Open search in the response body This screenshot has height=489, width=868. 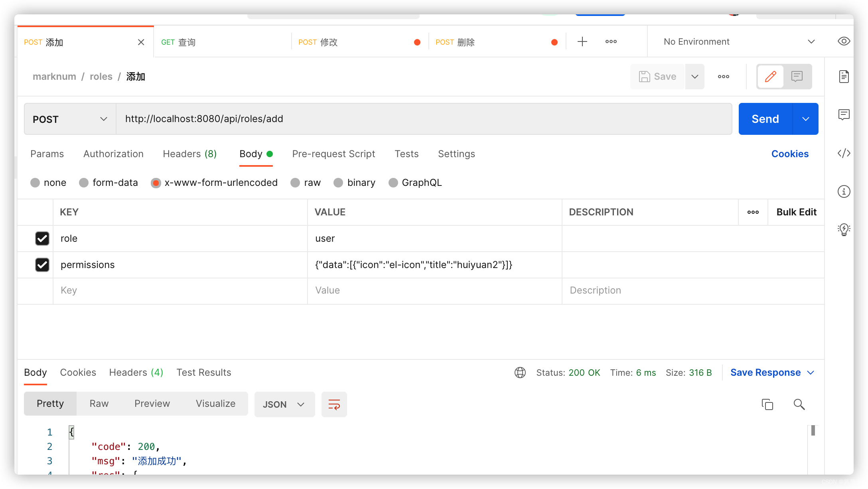coord(799,404)
